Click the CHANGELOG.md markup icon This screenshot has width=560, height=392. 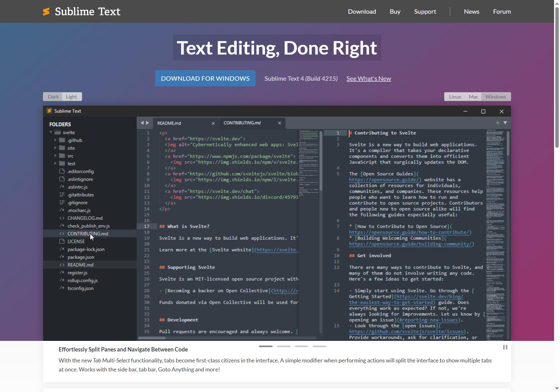(x=62, y=218)
